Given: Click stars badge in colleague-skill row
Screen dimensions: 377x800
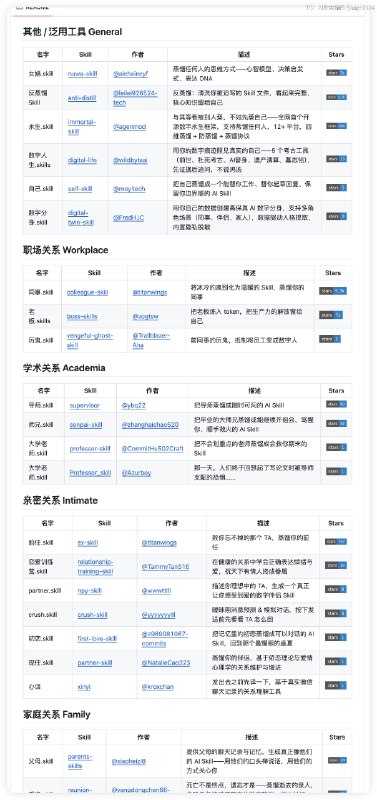Looking at the screenshot, I should click(333, 291).
